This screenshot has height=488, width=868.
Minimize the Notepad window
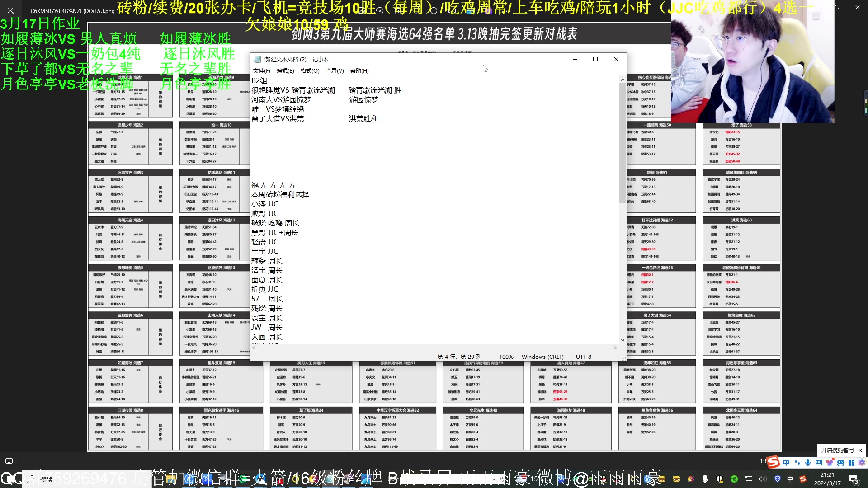tap(575, 59)
